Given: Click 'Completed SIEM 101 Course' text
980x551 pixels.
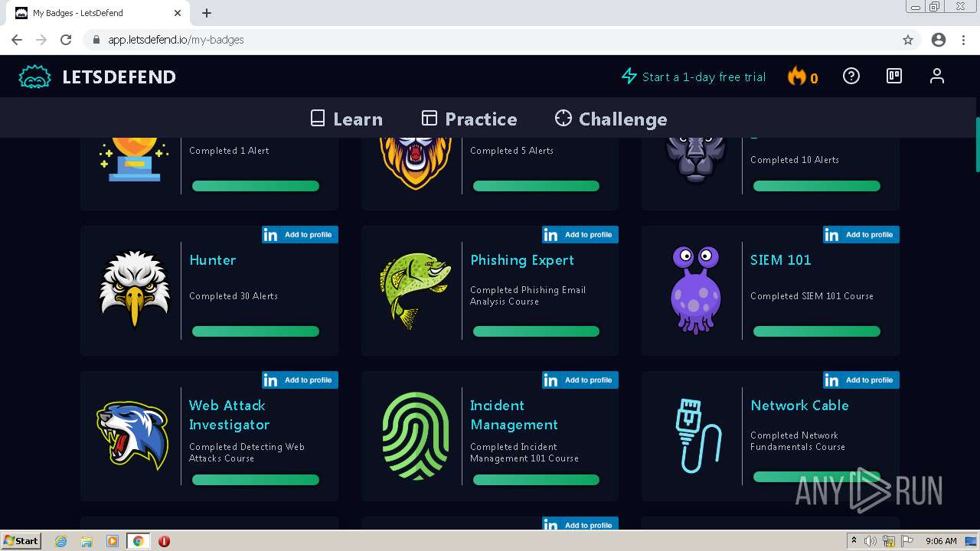Looking at the screenshot, I should coord(812,296).
